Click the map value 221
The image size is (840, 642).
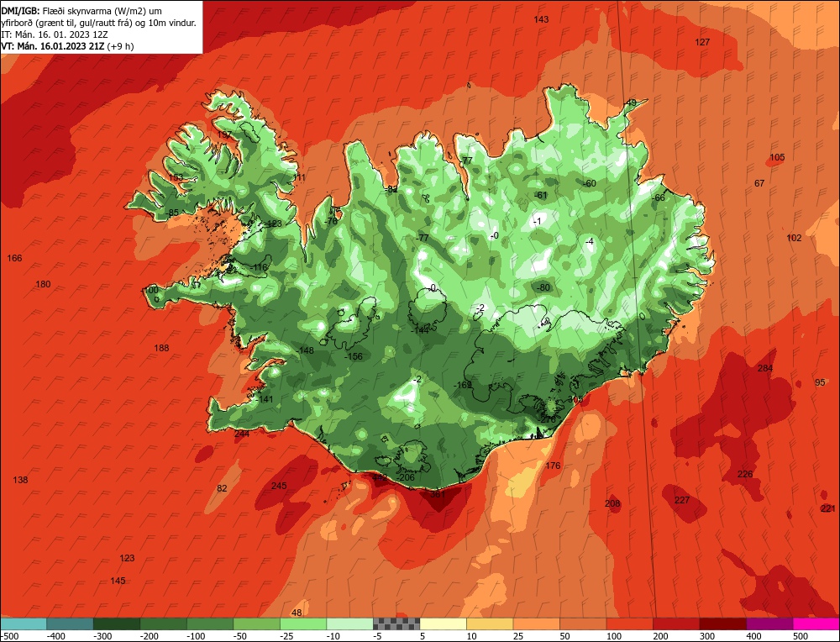tap(828, 508)
